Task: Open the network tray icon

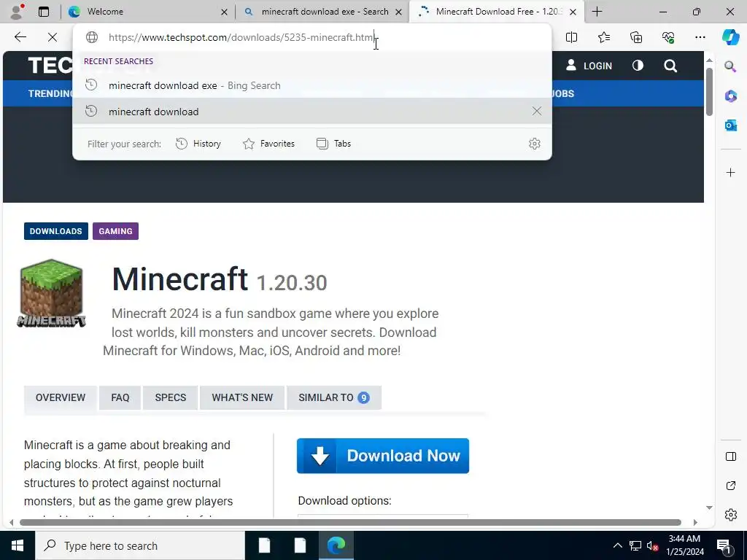Action: click(x=635, y=545)
